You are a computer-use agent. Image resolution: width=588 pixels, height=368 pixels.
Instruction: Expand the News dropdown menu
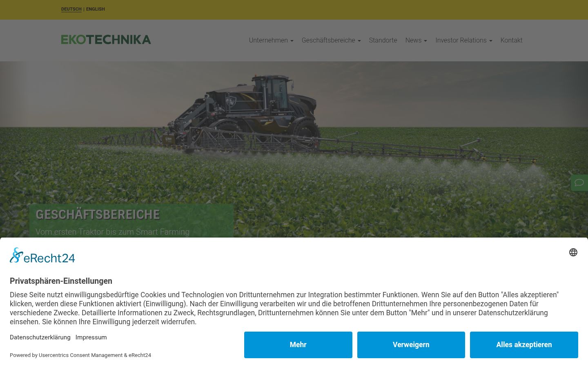coord(416,40)
